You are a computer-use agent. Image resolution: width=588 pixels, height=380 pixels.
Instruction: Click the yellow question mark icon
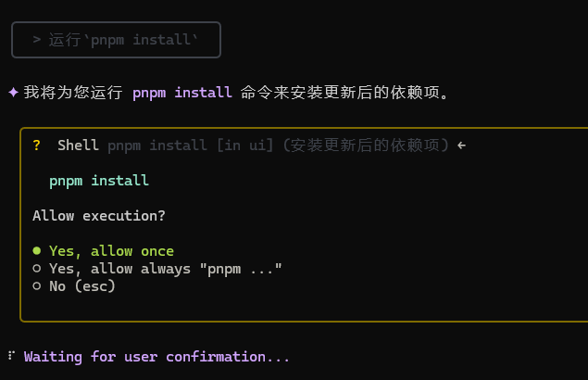tap(36, 146)
